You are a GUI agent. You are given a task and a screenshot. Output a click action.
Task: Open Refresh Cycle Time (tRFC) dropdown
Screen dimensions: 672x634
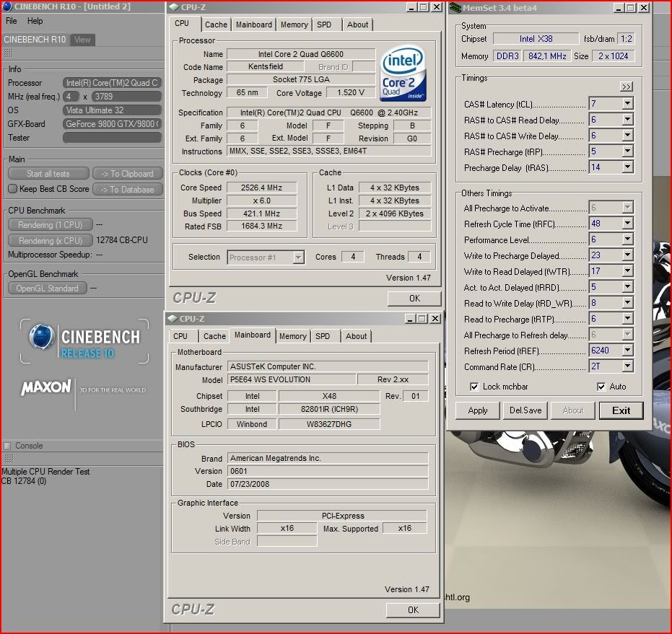(627, 224)
